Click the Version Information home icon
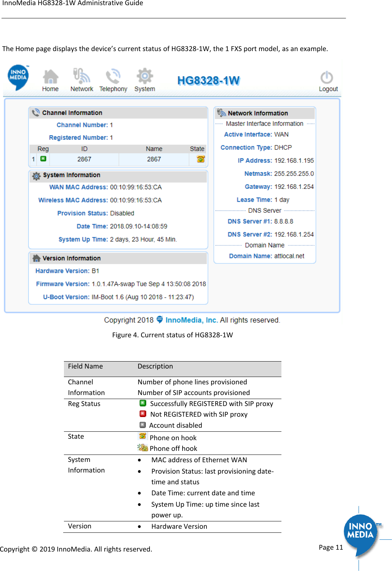Image resolution: width=392 pixels, height=571 pixels. [x=36, y=258]
